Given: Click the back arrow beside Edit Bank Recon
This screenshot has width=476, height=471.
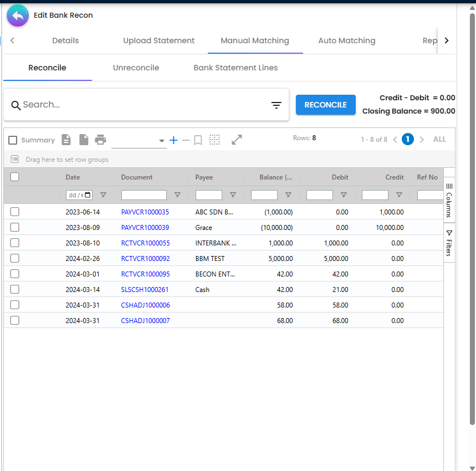Looking at the screenshot, I should point(18,16).
